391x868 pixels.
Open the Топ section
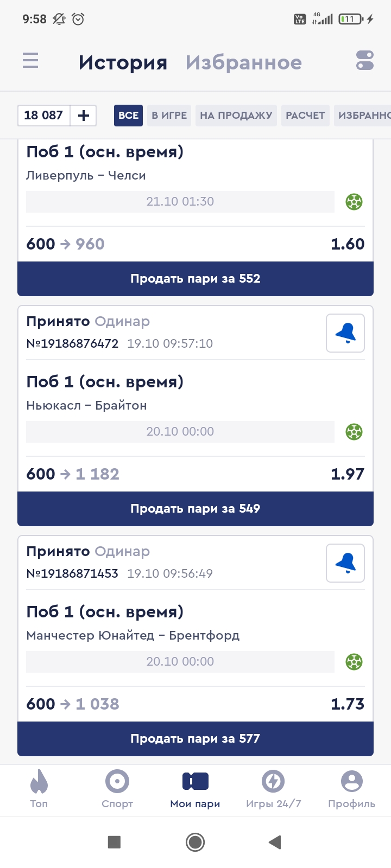pyautogui.click(x=39, y=789)
